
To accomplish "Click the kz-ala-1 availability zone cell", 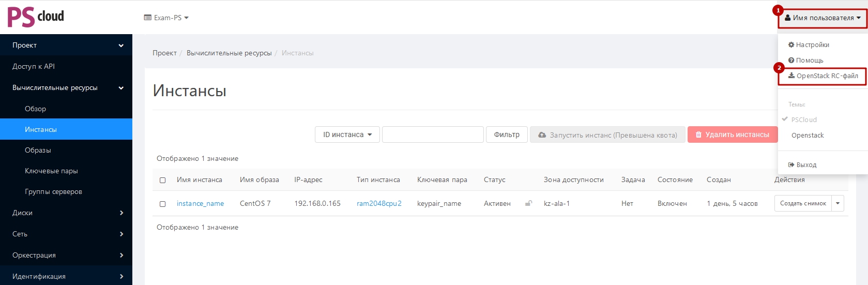I will click(x=557, y=204).
